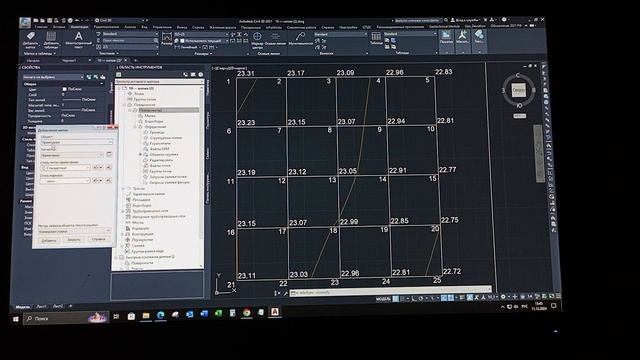Viewport: 640px width, 360px height.
Task: Toggle the grid display button in the status bar
Action: tap(396, 299)
